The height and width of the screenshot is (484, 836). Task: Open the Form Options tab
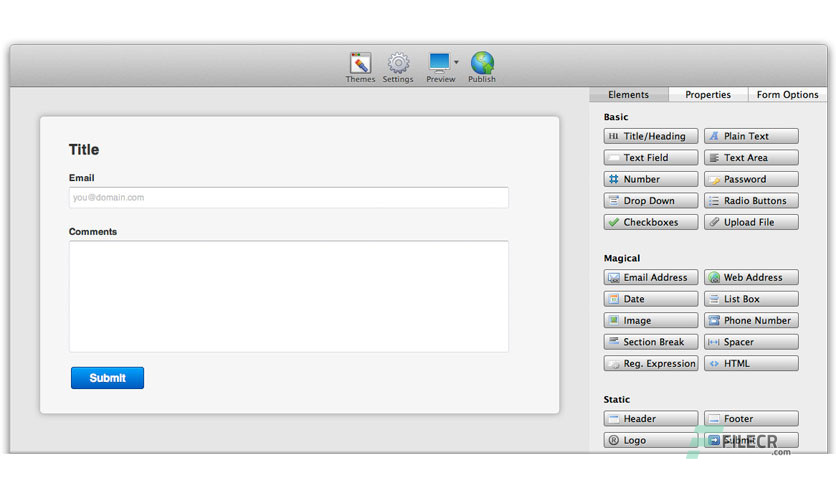[787, 94]
